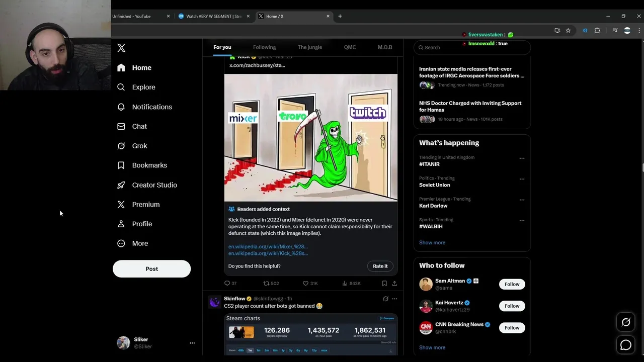Open the Chrome three-dot menu
This screenshot has height=362, width=644.
coord(639,31)
